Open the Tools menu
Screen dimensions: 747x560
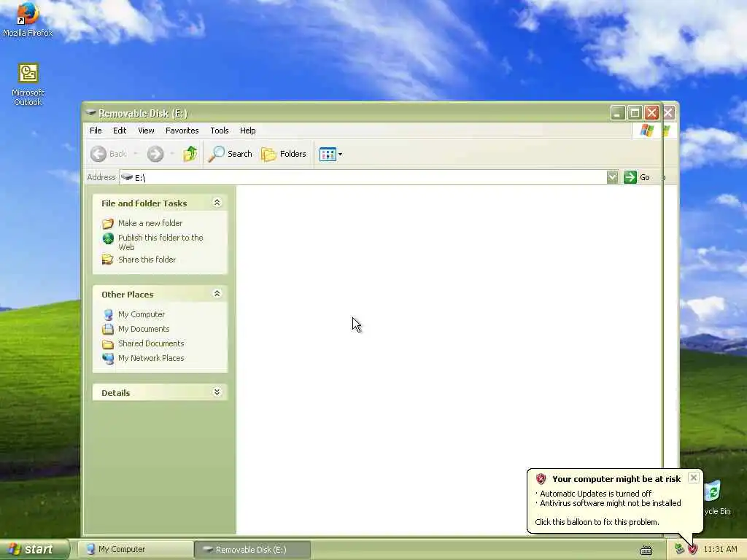pyautogui.click(x=220, y=131)
